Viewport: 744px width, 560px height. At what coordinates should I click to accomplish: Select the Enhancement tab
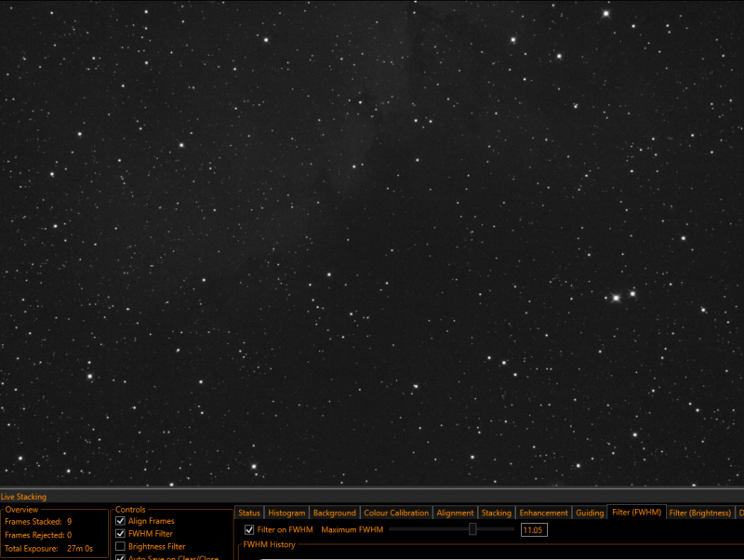[544, 513]
